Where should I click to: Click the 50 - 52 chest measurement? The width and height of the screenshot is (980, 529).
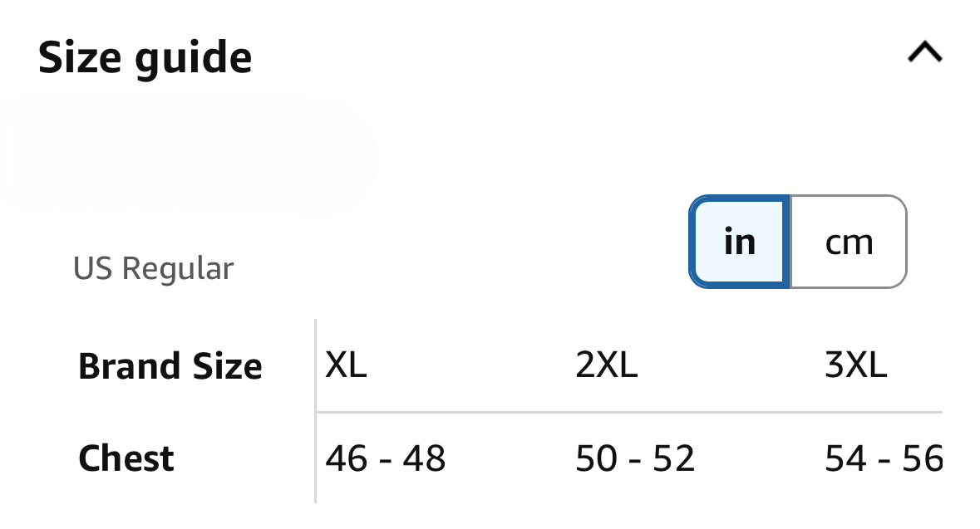coord(635,458)
